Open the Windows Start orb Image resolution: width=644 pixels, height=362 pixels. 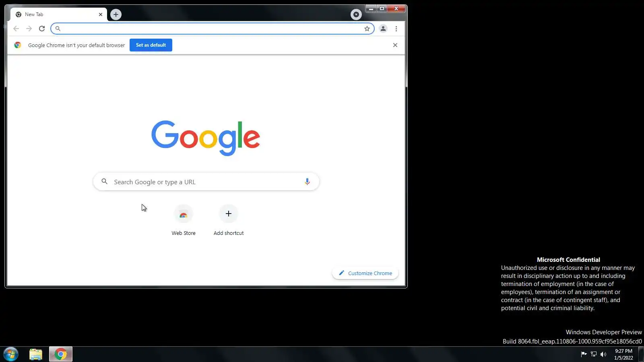[11, 354]
